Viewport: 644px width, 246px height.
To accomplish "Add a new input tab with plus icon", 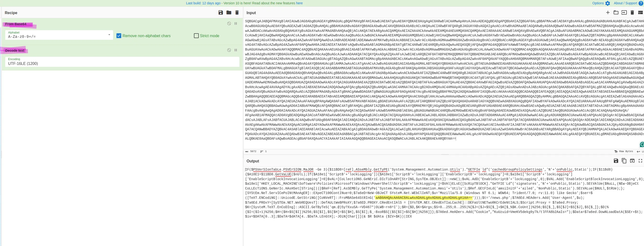I will 608,12.
